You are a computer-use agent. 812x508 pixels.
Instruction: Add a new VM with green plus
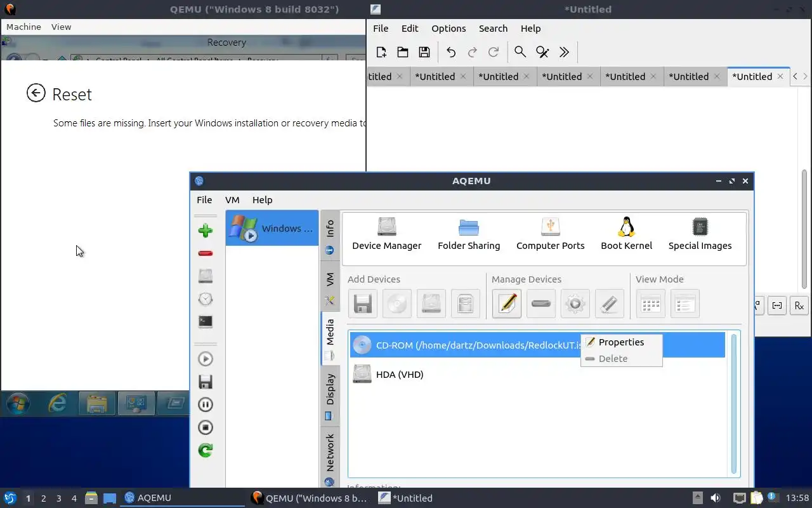[205, 231]
